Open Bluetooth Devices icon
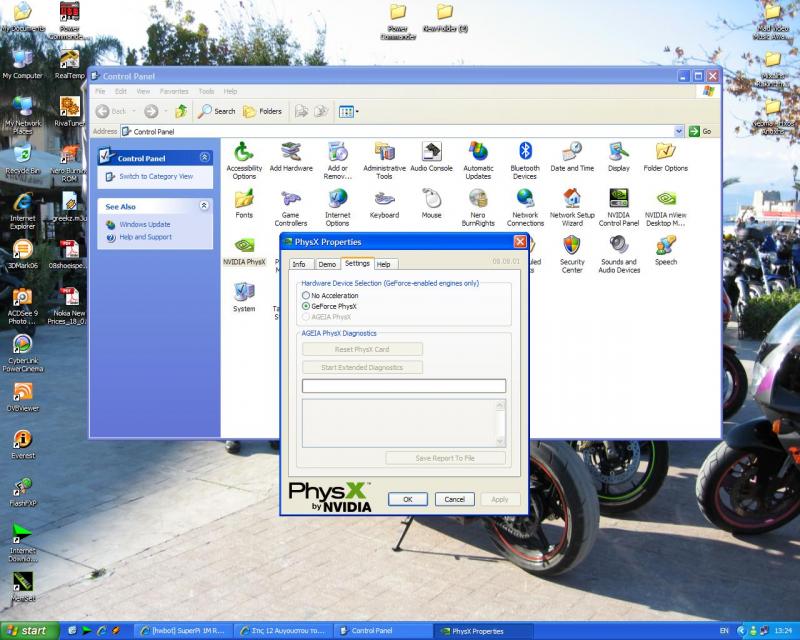The width and height of the screenshot is (800, 640). tap(525, 160)
